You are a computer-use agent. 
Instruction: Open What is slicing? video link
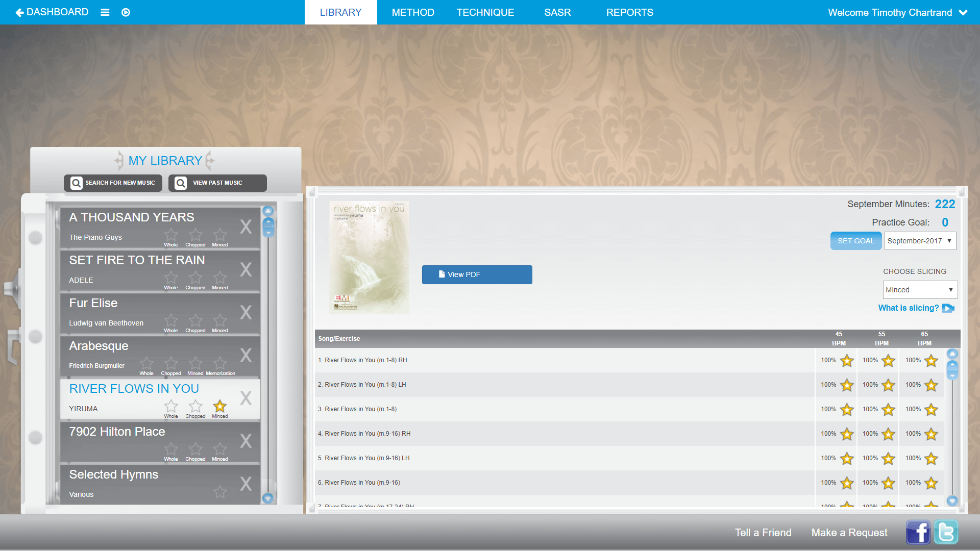916,308
